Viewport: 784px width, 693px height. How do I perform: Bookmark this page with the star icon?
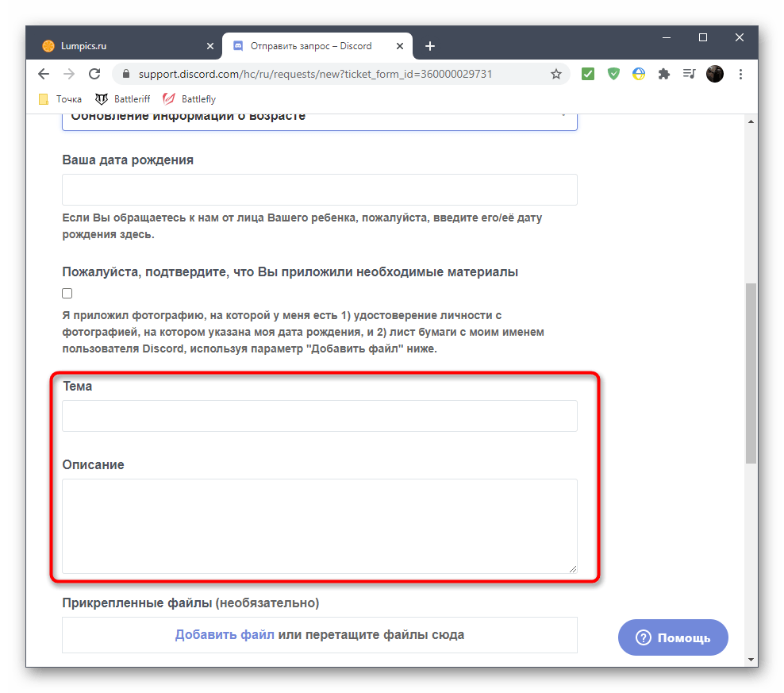point(555,74)
